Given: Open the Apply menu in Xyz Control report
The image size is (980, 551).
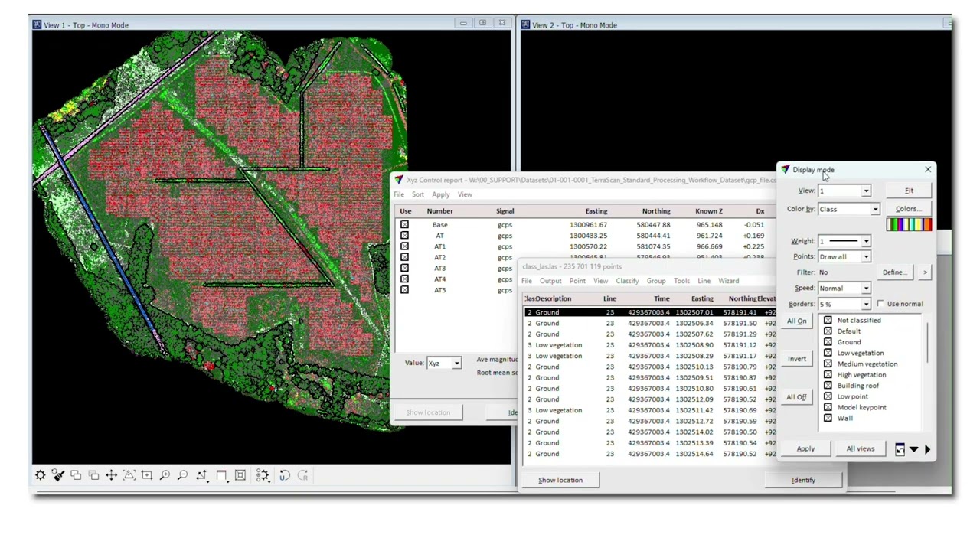Looking at the screenshot, I should point(440,194).
